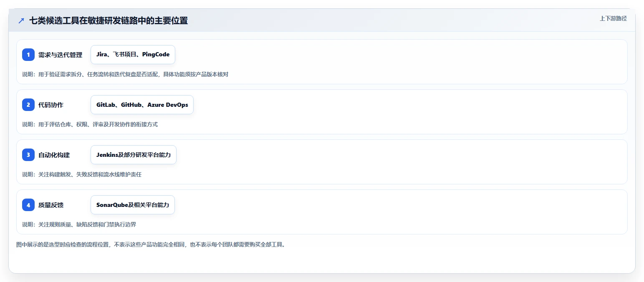Select the Jira、飞书项目、PingCode chip

click(x=133, y=55)
